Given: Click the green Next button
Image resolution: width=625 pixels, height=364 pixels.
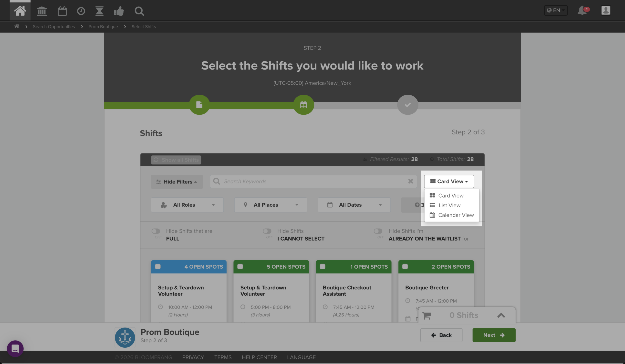Looking at the screenshot, I should pos(494,335).
